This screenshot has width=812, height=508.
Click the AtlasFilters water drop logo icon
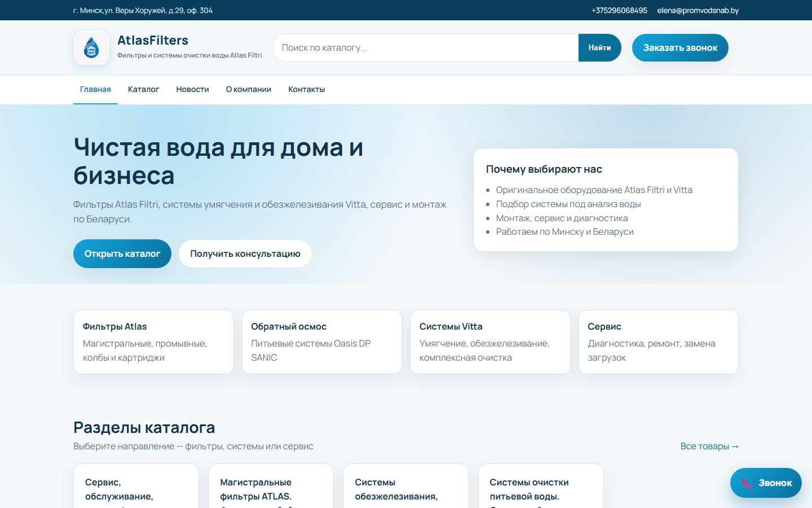91,47
